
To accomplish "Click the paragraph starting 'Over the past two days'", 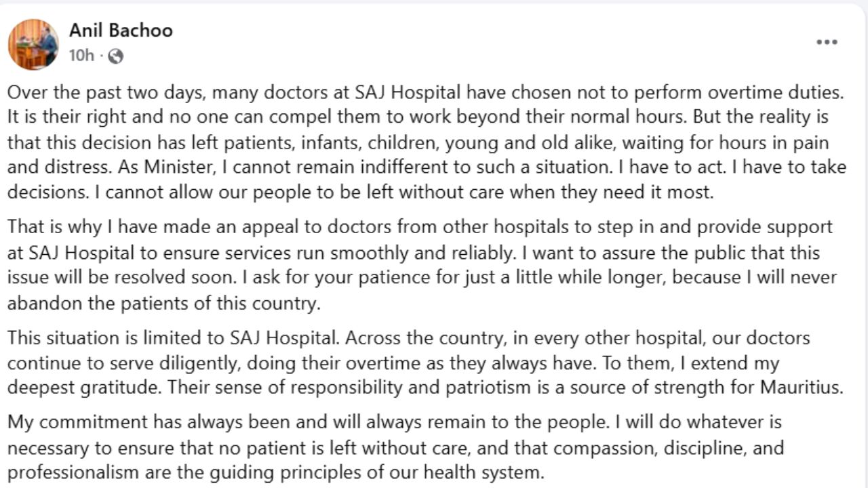I will 427,142.
